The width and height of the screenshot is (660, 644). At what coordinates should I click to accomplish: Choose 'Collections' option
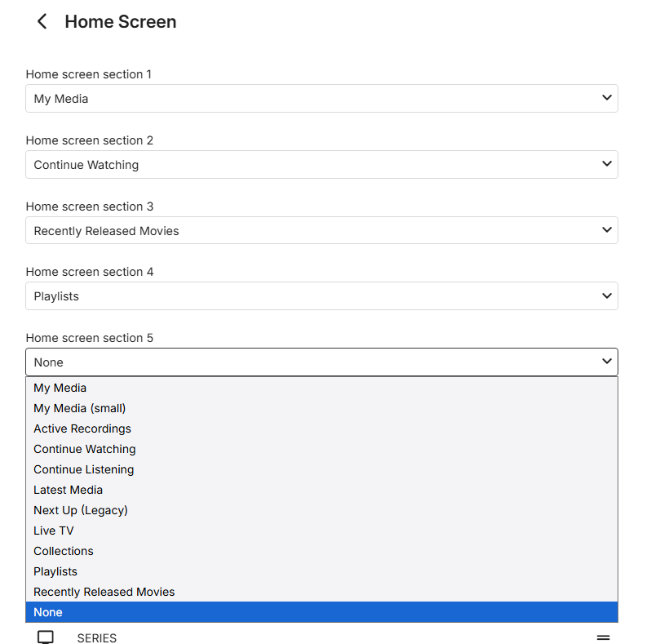[x=64, y=551]
